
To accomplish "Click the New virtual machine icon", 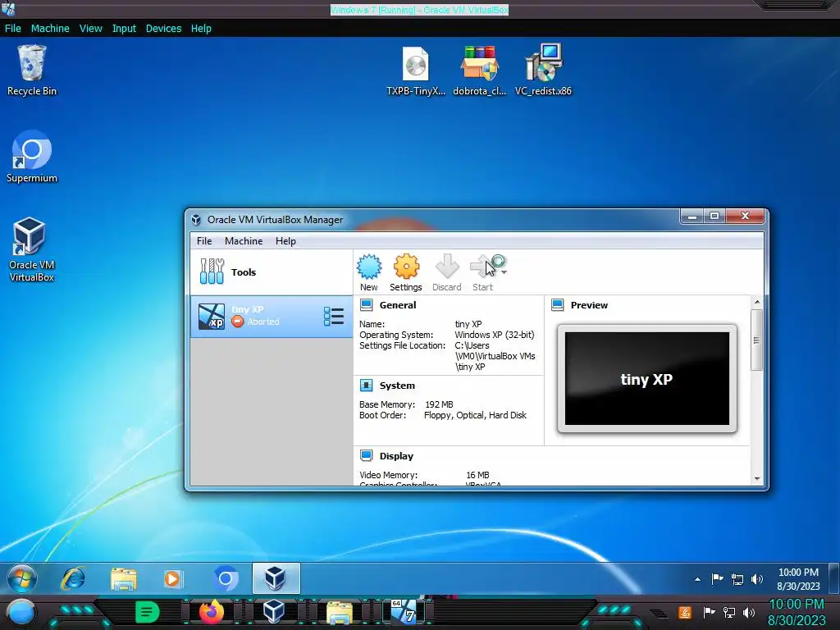I will [x=369, y=272].
